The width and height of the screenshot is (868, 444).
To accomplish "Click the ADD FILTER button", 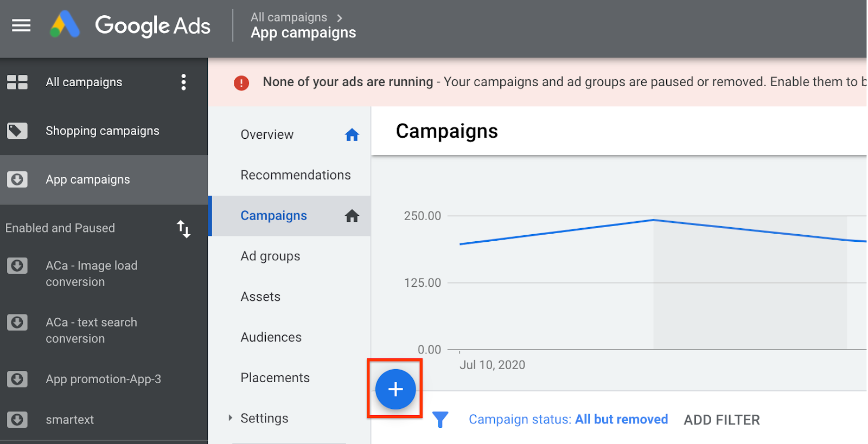I will pyautogui.click(x=722, y=420).
